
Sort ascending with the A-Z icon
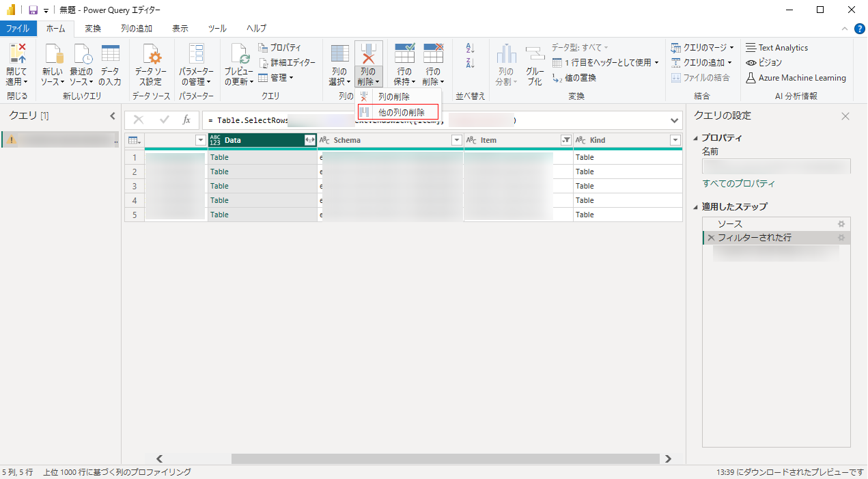470,49
